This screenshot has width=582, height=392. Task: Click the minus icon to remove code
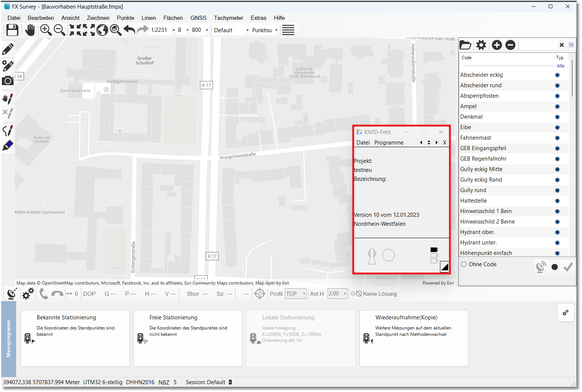[x=510, y=45]
